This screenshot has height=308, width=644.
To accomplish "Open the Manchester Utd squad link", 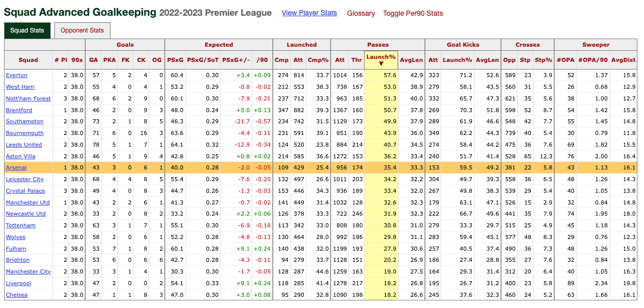I will [x=28, y=202].
